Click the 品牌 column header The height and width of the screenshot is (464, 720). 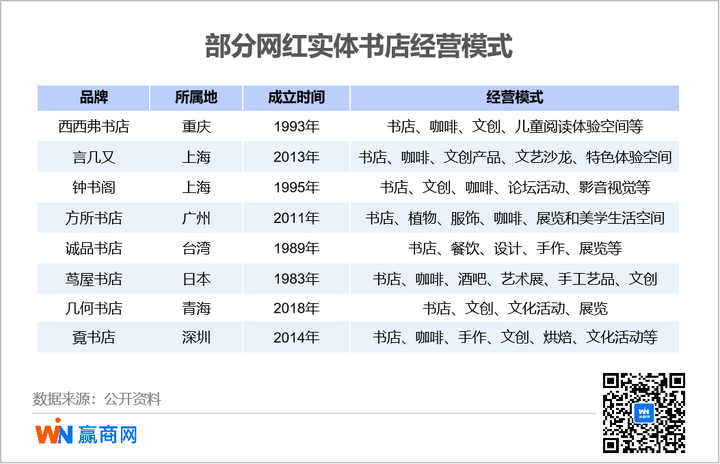tap(94, 97)
